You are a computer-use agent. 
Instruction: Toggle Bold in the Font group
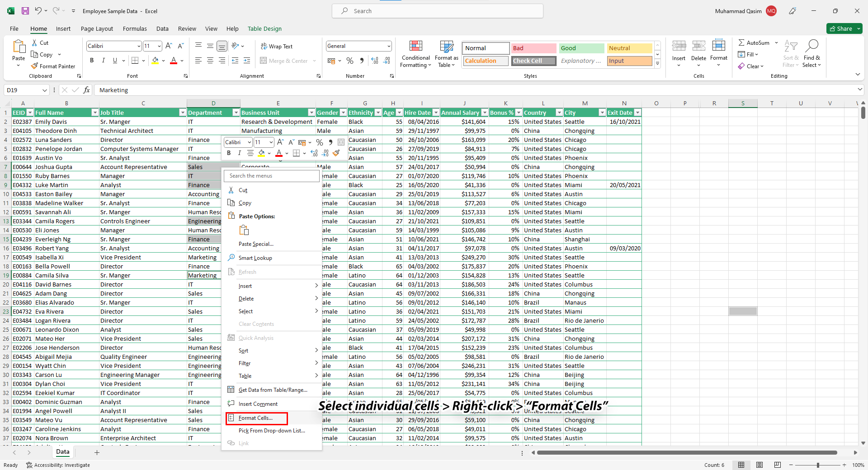click(91, 60)
